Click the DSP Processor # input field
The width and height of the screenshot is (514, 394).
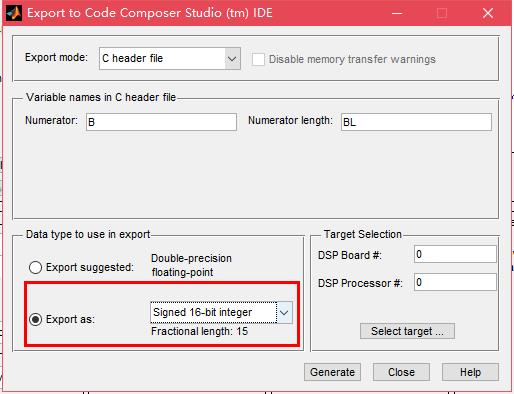click(x=455, y=282)
